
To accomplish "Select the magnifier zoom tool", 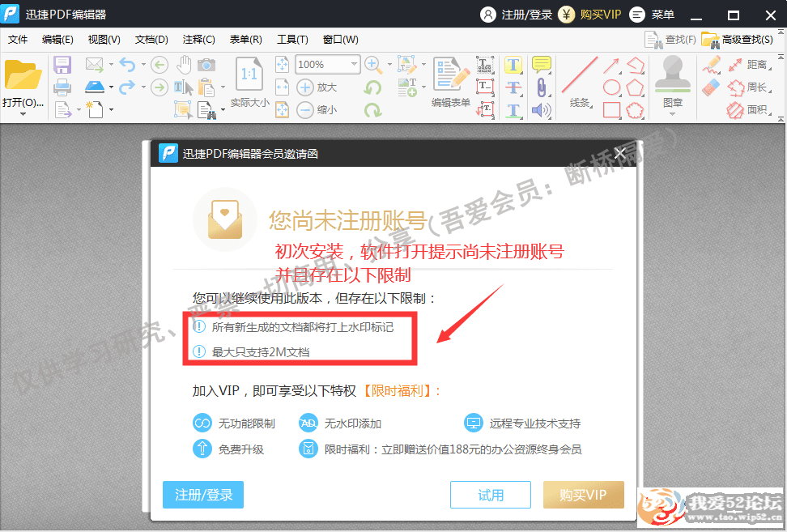I will 373,64.
